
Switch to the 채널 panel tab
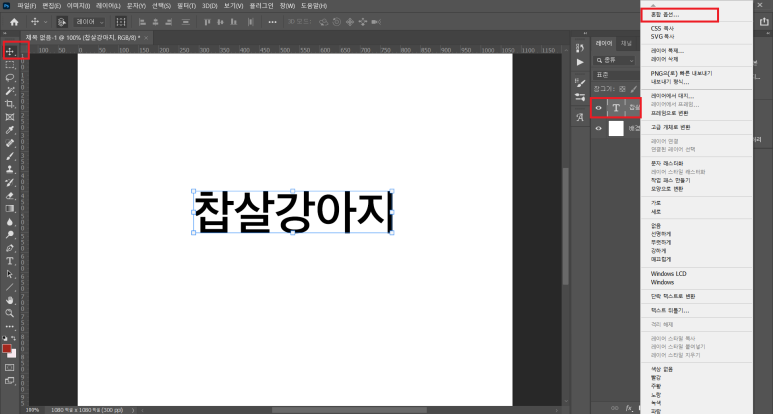coord(626,43)
